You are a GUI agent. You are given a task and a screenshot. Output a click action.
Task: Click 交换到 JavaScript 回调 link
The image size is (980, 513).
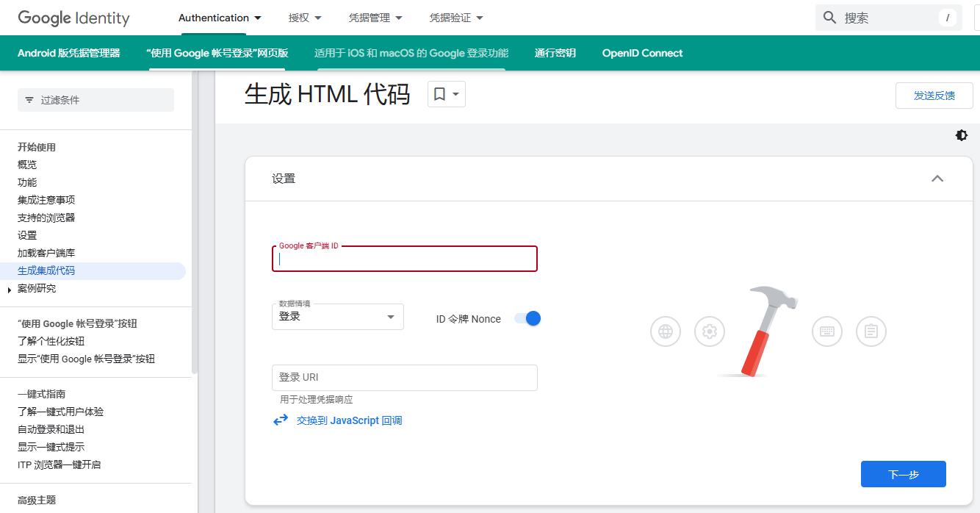349,420
